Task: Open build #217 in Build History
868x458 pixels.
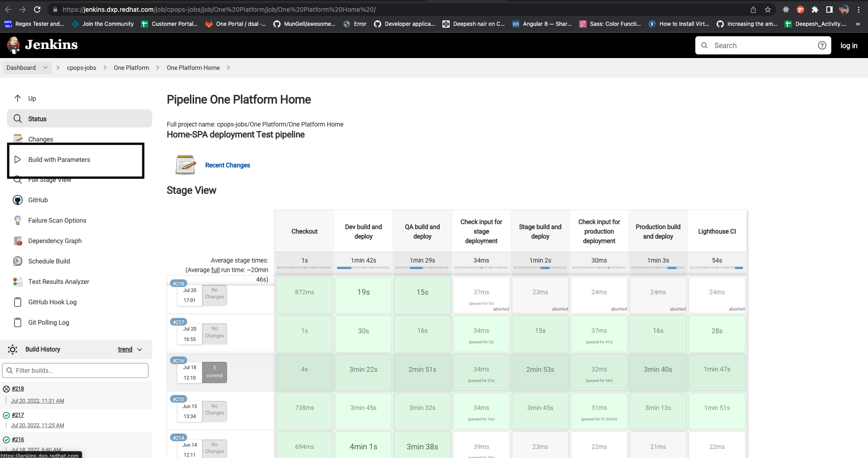Action: point(18,415)
